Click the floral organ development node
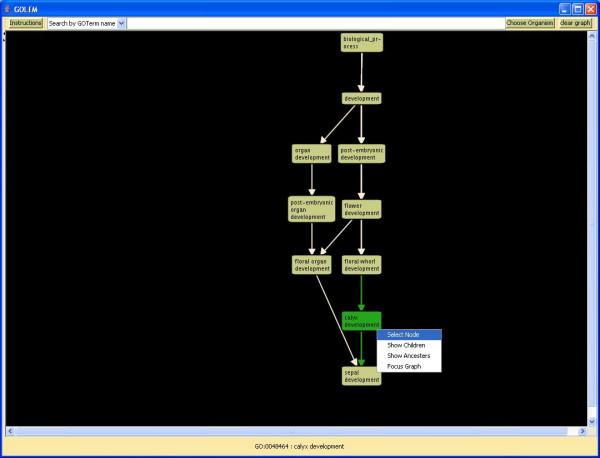 [x=312, y=264]
